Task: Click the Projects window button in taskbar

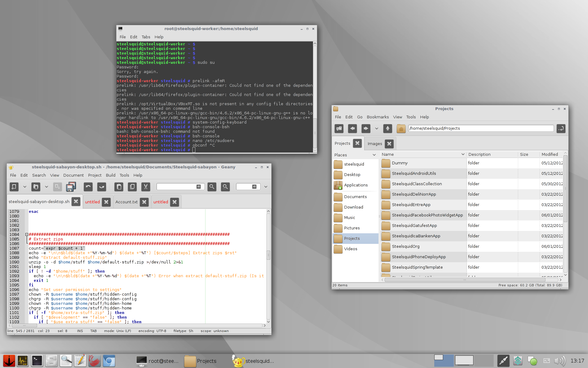Action: point(201,361)
